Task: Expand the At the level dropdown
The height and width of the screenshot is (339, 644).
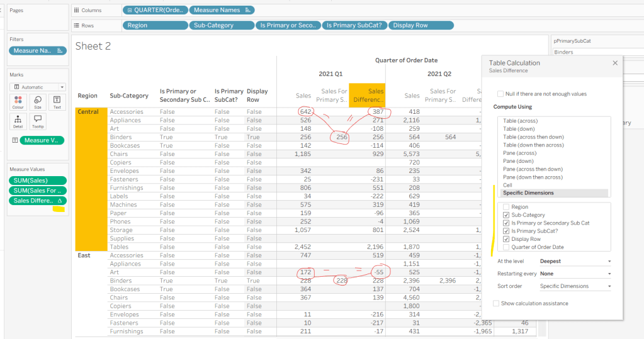Action: pyautogui.click(x=575, y=261)
